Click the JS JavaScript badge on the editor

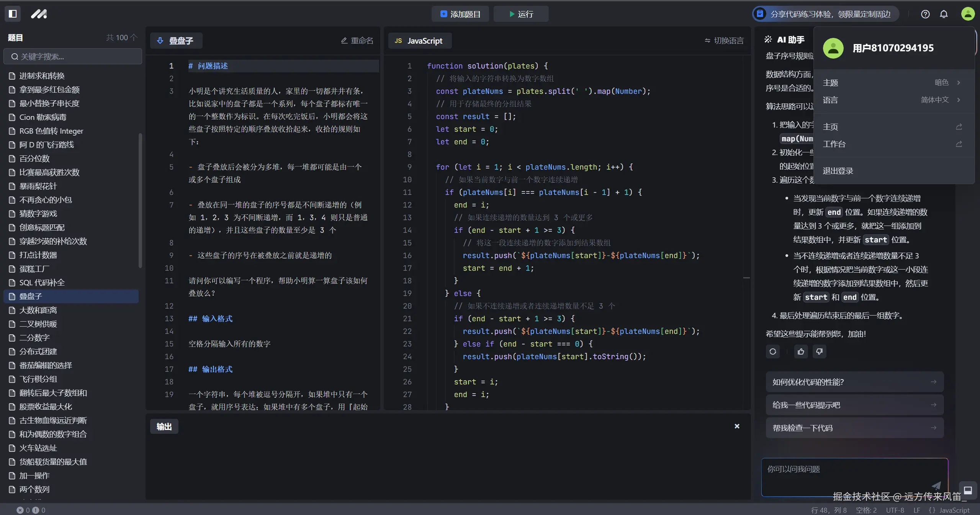(419, 41)
